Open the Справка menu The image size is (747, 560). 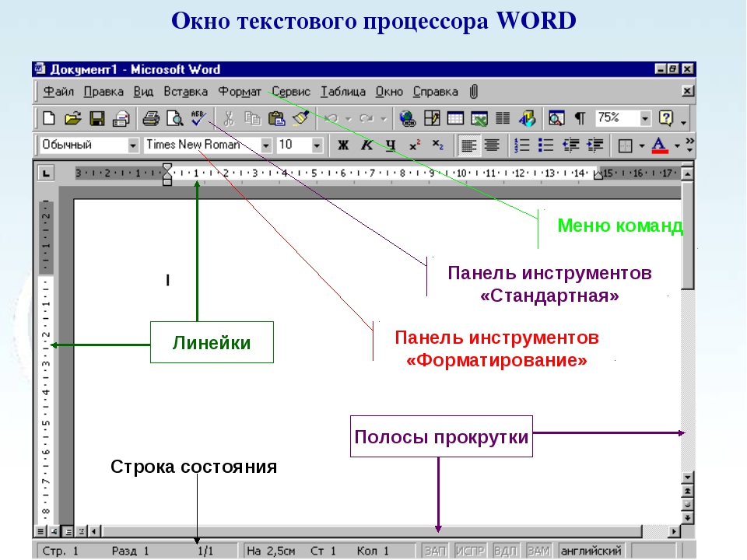(x=435, y=92)
